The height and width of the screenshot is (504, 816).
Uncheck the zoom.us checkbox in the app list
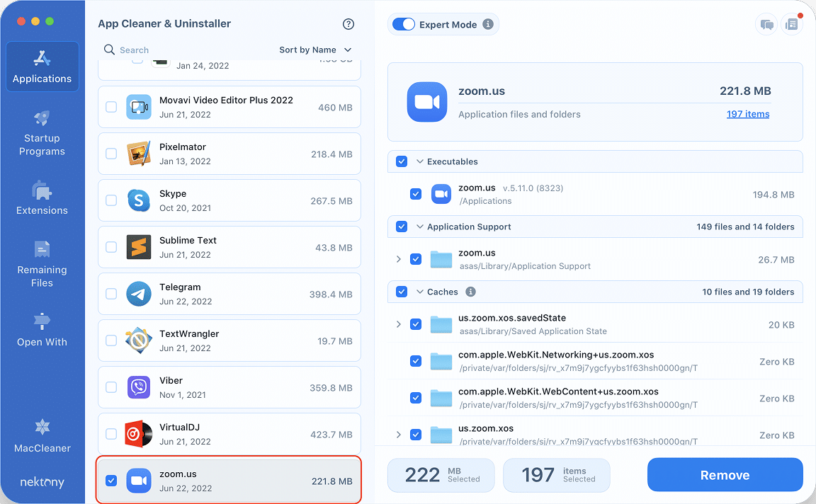pos(111,481)
